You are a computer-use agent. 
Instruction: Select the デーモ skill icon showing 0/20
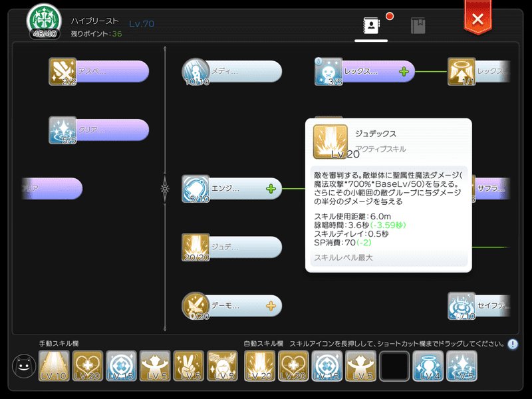click(196, 306)
